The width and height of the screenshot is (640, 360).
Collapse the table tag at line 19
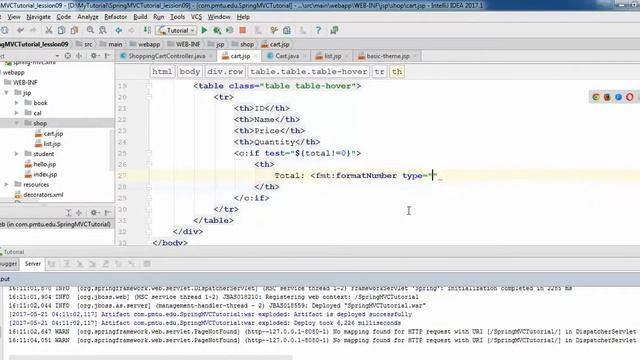click(x=149, y=86)
